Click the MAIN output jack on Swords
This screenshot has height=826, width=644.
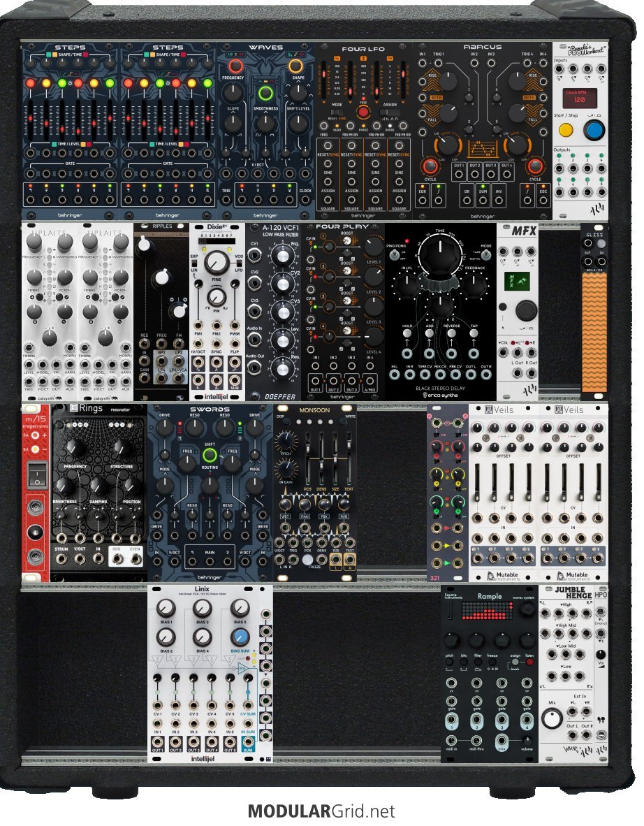pos(210,562)
